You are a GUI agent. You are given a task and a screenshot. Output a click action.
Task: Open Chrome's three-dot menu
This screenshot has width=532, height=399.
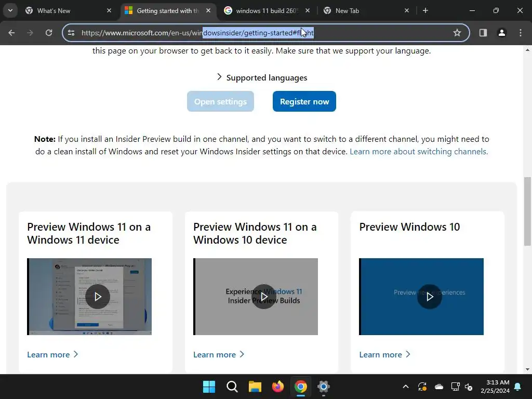click(x=521, y=33)
